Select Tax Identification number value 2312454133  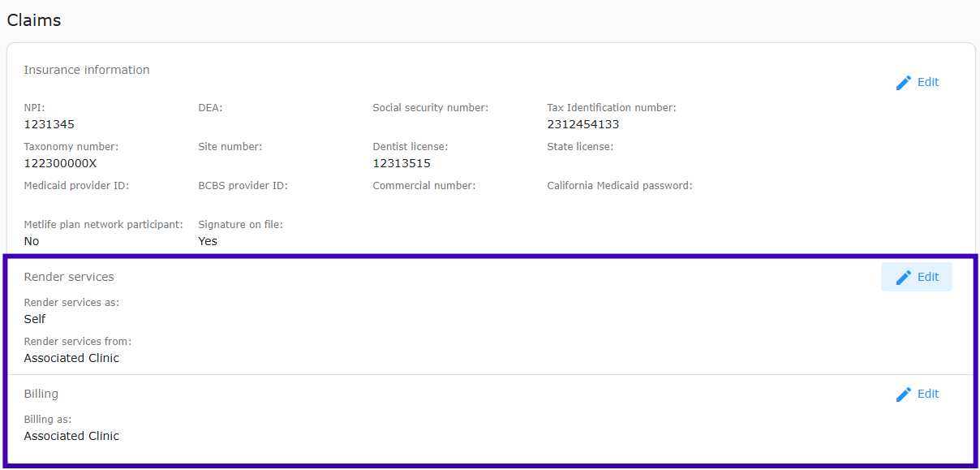(583, 124)
